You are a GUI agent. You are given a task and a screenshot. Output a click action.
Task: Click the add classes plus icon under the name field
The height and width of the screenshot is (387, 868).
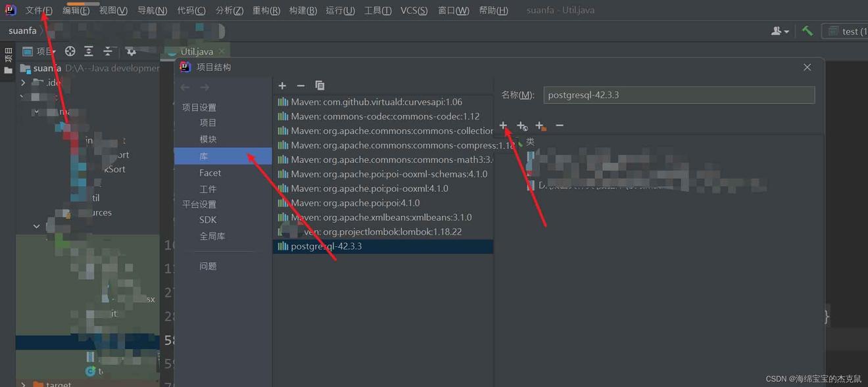point(503,125)
